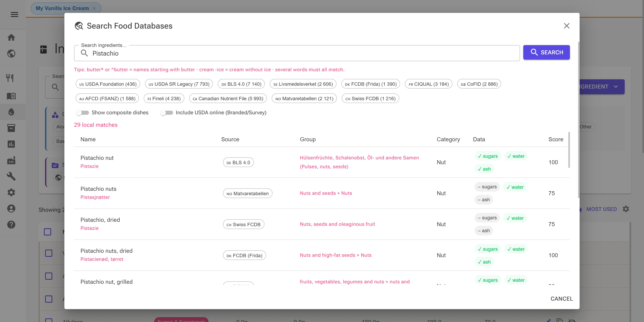644x322 pixels.
Task: Filter by CIQUAL database chip
Action: [x=428, y=84]
